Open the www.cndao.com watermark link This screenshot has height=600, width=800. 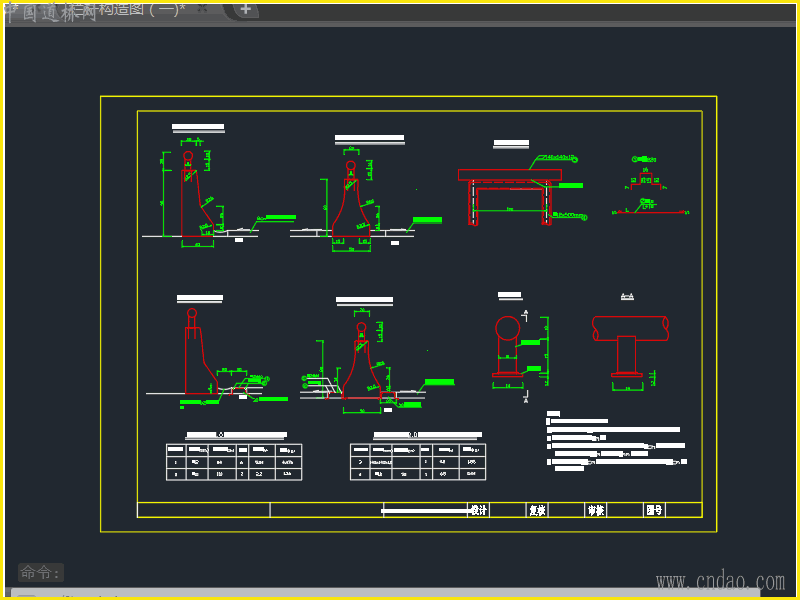[x=720, y=581]
